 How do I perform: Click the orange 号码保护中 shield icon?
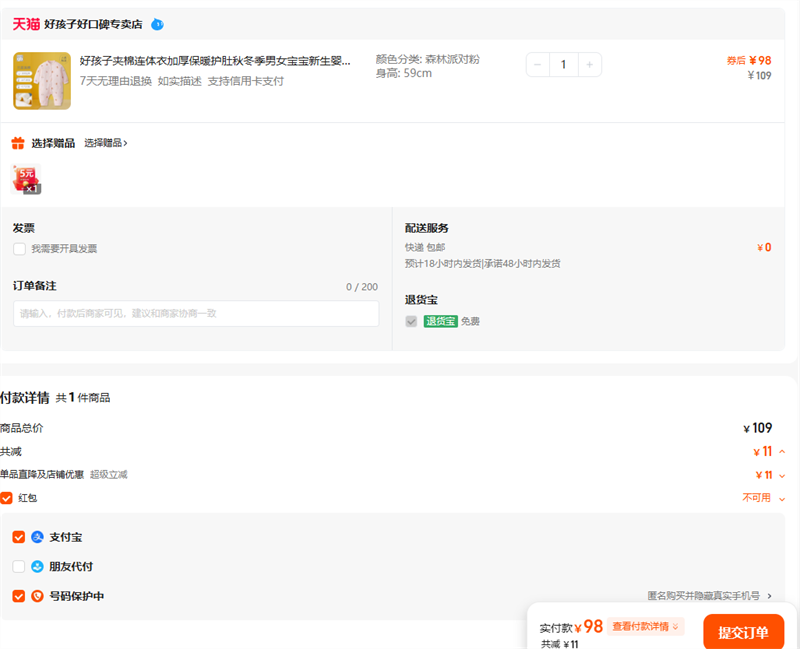click(x=37, y=596)
